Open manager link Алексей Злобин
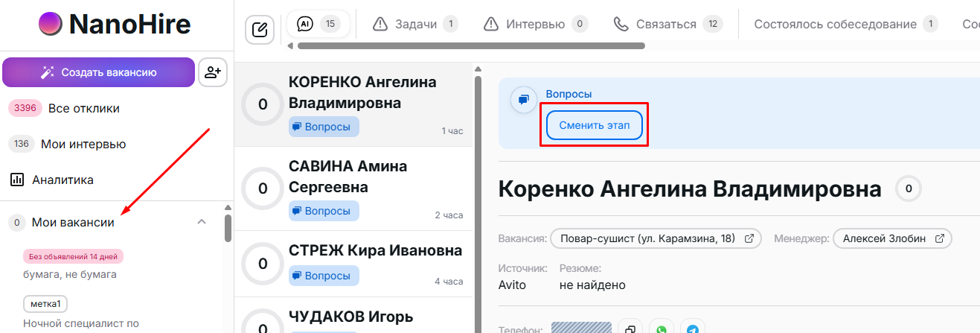This screenshot has width=980, height=333. (x=892, y=238)
